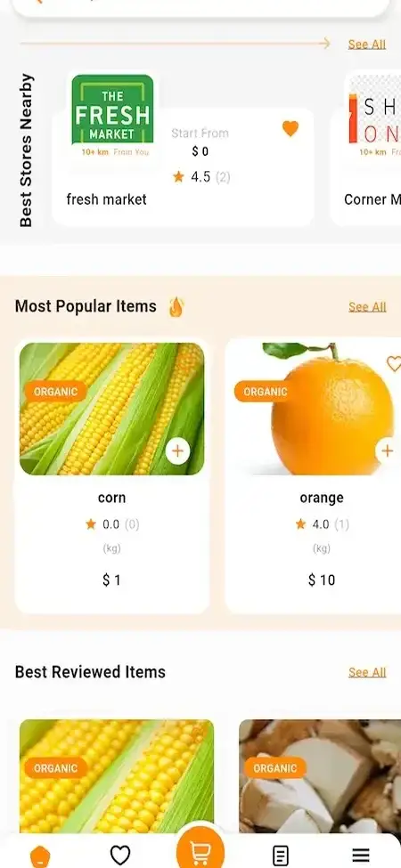Favorite the orange item with heart outline
Screen dimensions: 401x868
tap(393, 364)
